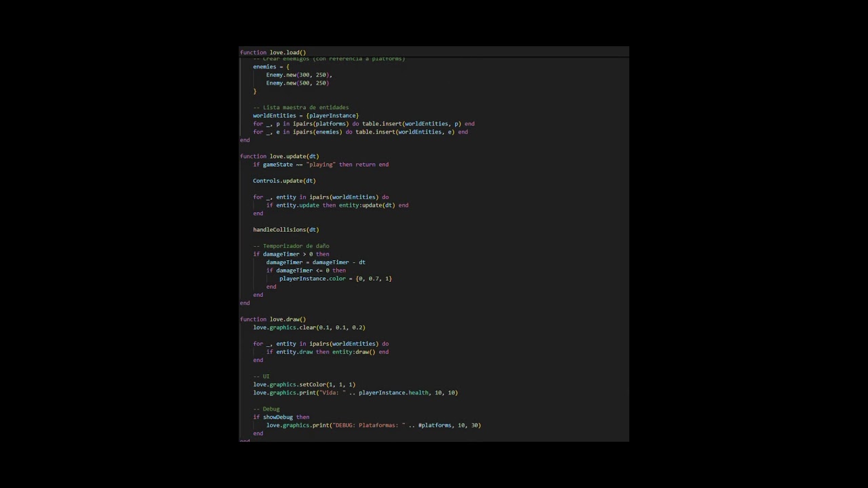Click the comment "-- UI"
868x488 pixels.
click(x=261, y=376)
